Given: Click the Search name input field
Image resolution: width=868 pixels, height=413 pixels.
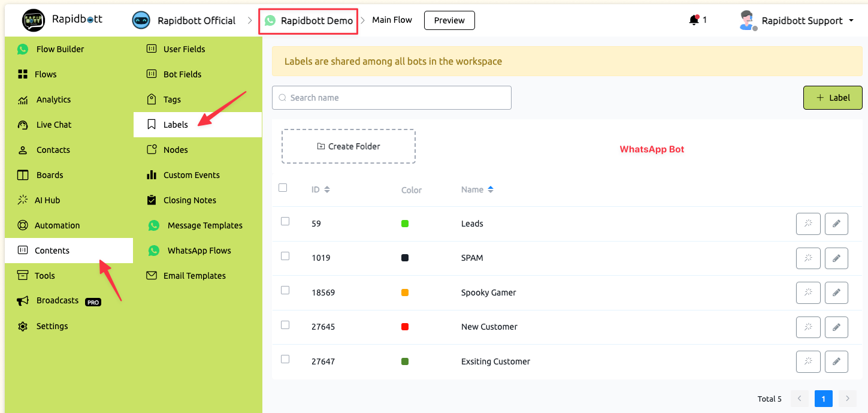Looking at the screenshot, I should 391,98.
